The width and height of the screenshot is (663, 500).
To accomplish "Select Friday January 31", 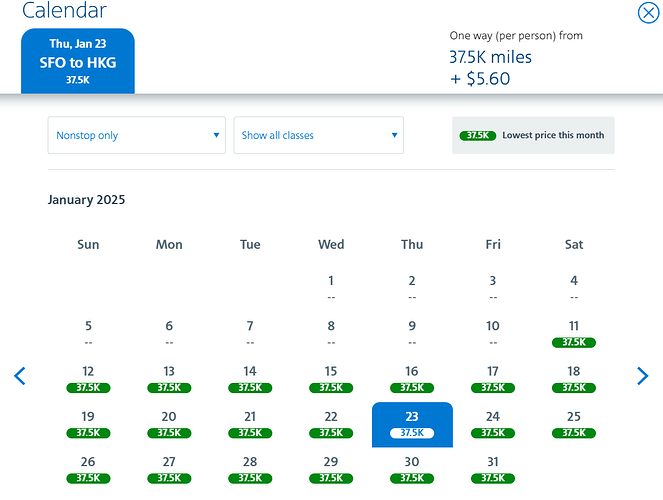I will click(x=493, y=469).
